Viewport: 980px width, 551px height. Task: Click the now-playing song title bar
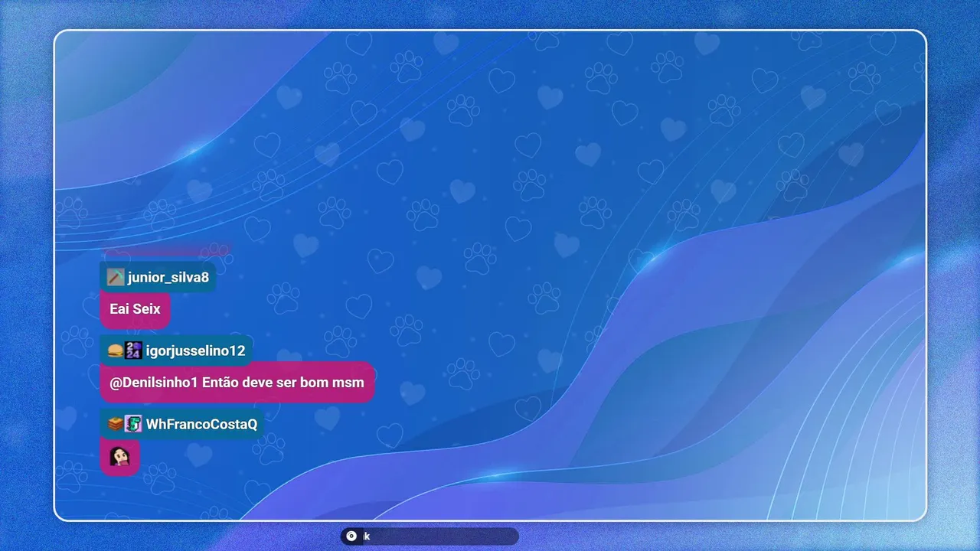coord(430,536)
